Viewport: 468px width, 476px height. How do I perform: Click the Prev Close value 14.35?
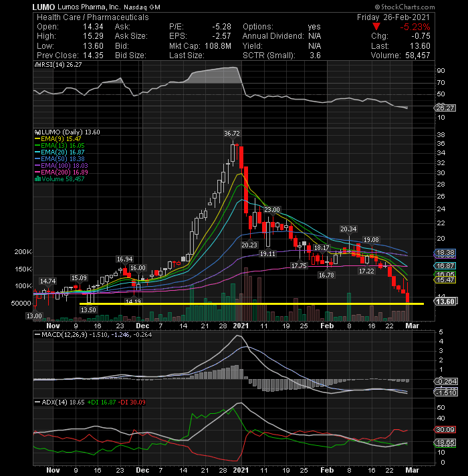93,55
